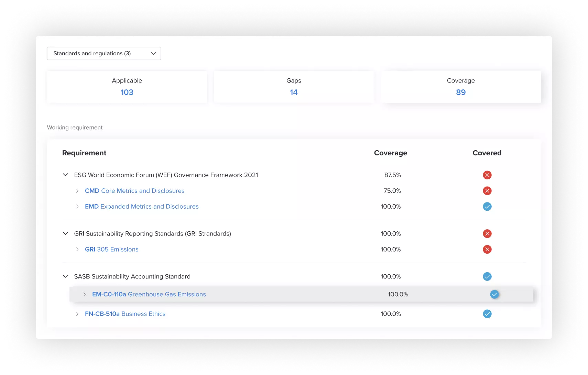Expand CMD Core Metrics and Disclosures

point(77,191)
